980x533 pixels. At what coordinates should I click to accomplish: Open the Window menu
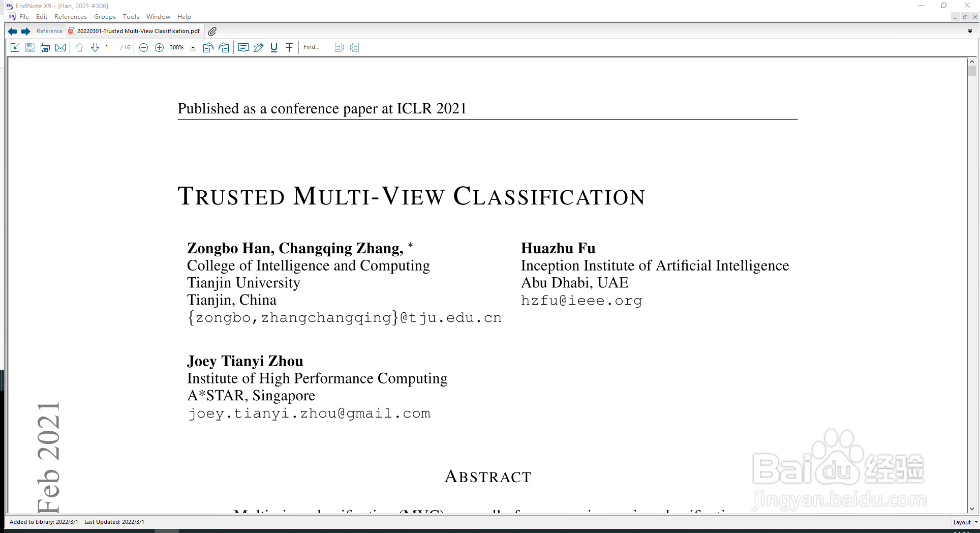point(158,17)
